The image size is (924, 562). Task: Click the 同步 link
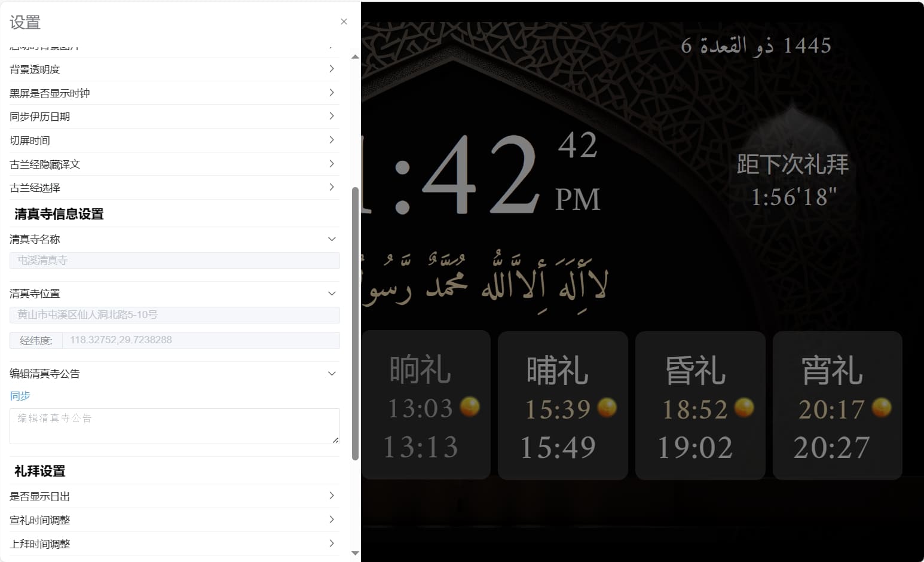coord(20,396)
